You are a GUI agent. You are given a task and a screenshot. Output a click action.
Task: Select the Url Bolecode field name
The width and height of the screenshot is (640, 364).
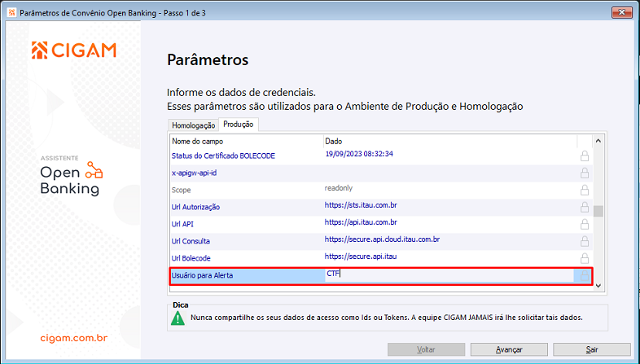[x=191, y=258]
